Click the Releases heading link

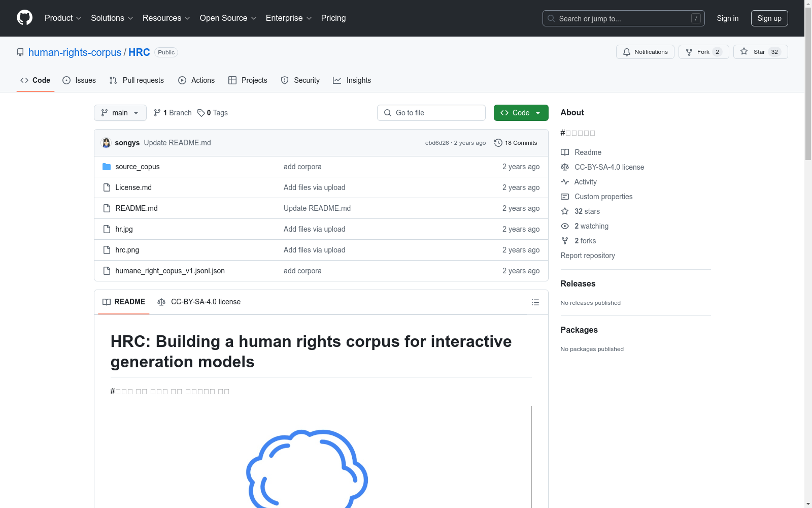[x=578, y=283]
